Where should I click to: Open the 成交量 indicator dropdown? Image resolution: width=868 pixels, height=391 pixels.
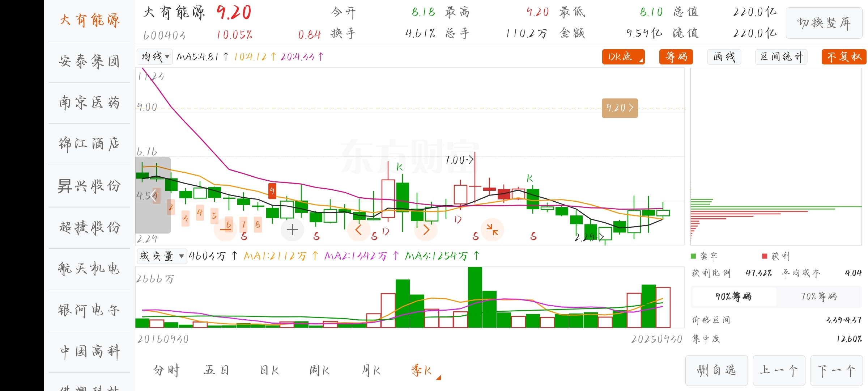point(161,256)
